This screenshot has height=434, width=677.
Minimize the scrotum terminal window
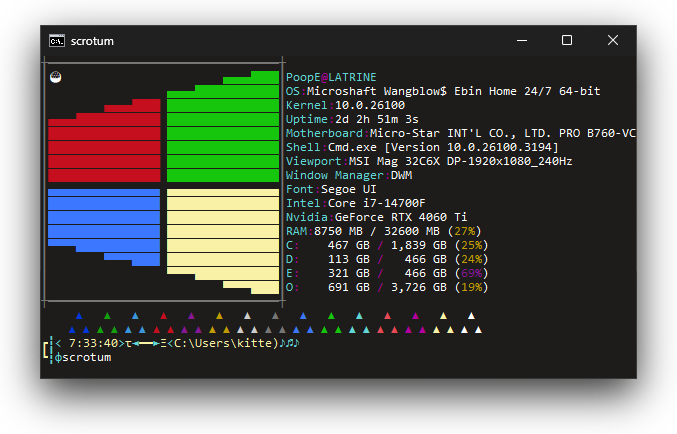522,40
